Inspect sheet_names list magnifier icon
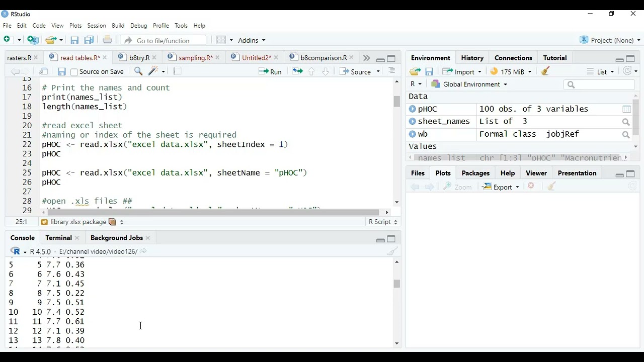The height and width of the screenshot is (362, 644). tap(626, 122)
